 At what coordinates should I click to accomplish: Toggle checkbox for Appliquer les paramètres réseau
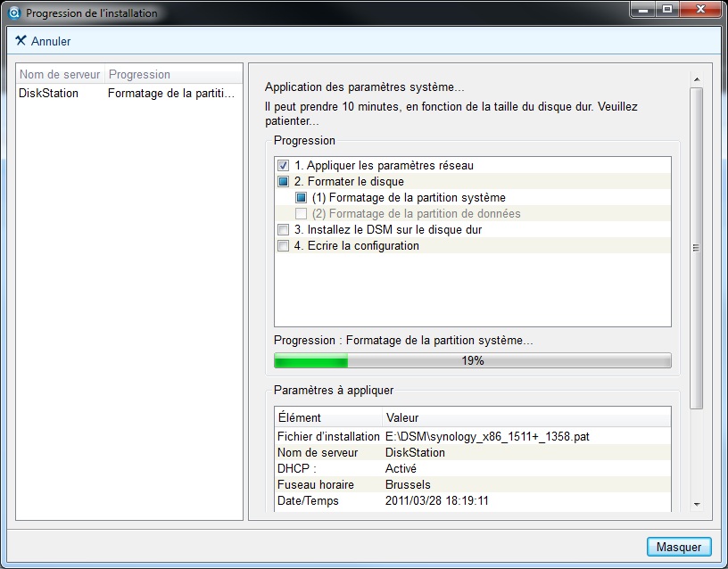click(x=283, y=165)
